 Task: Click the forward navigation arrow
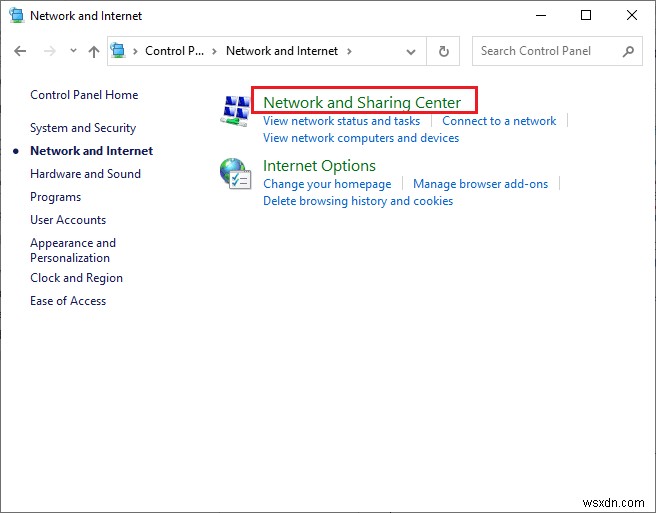[x=50, y=51]
